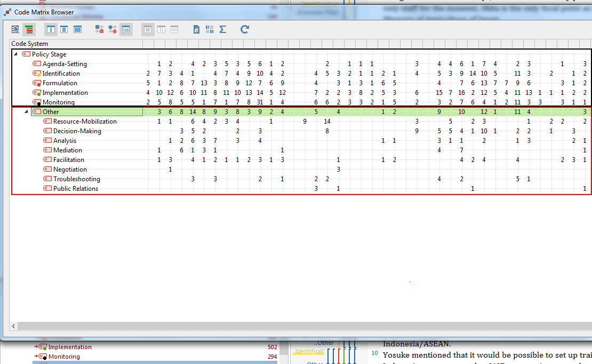Click the Facilitation code icon

pos(47,159)
